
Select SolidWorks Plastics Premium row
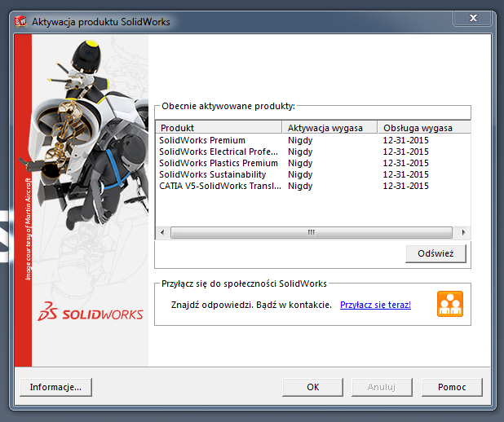pos(218,163)
